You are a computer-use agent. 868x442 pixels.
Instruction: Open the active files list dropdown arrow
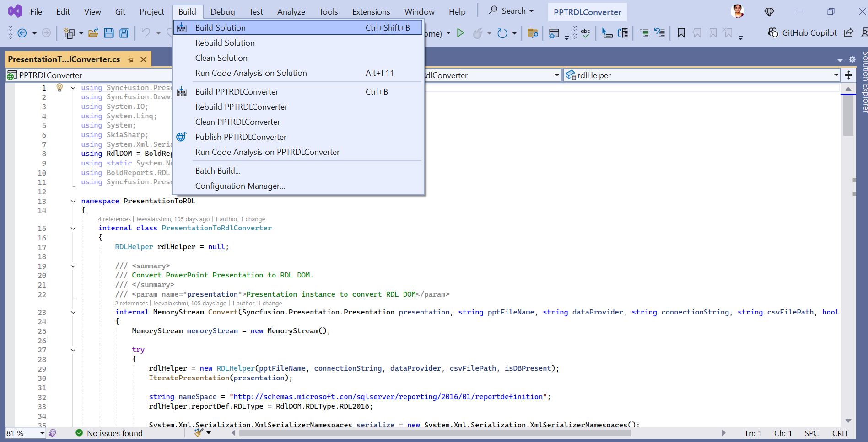(840, 60)
